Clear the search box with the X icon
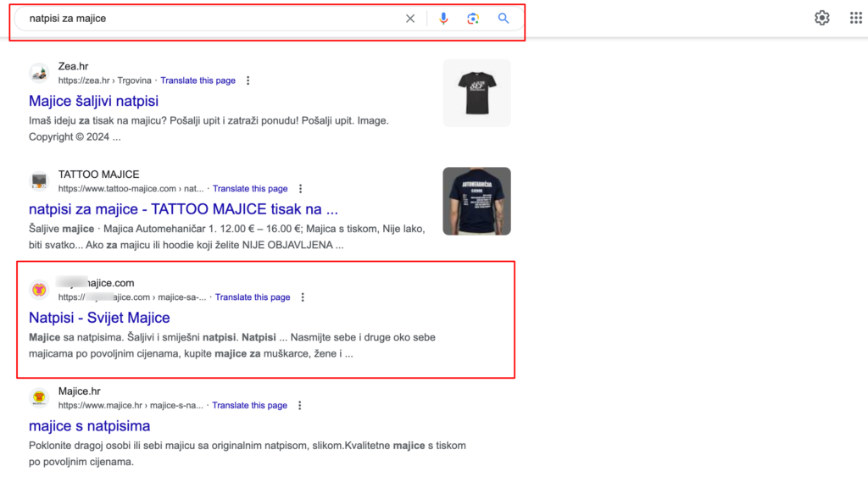 [x=410, y=19]
